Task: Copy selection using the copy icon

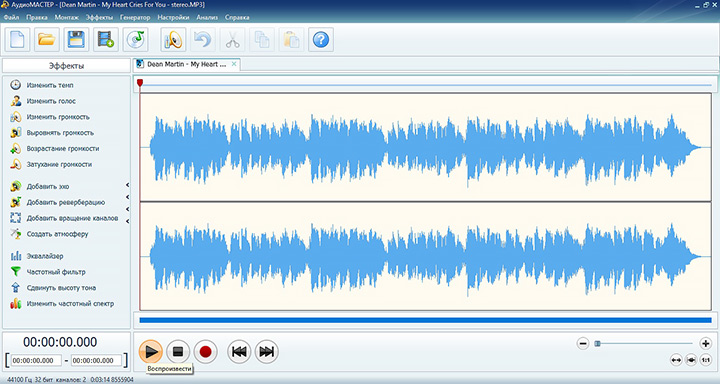Action: [x=262, y=40]
